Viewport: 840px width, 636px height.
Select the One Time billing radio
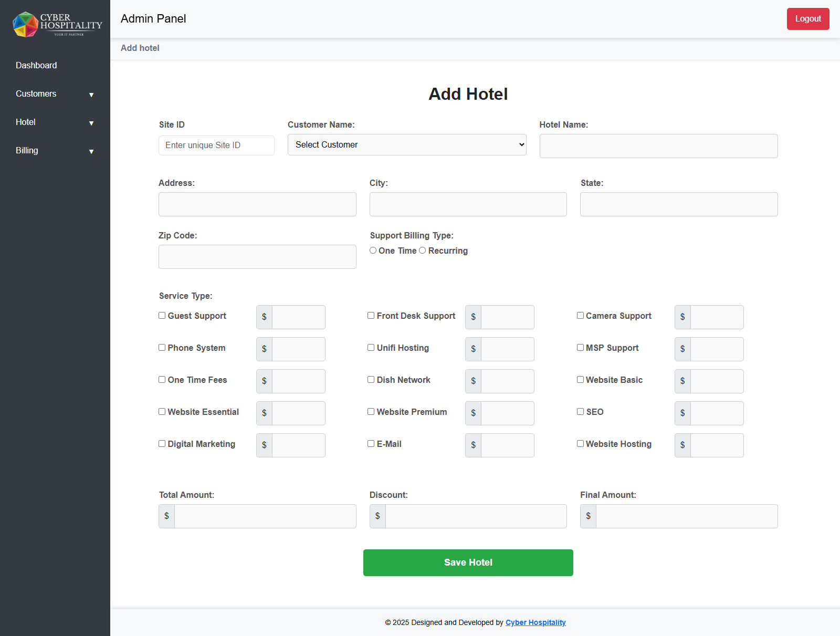(373, 251)
